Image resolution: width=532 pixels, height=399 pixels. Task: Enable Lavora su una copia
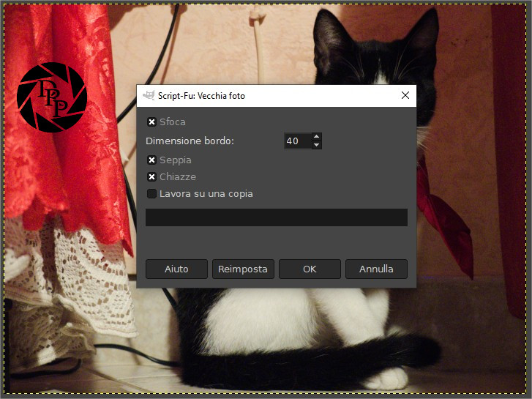(x=152, y=194)
